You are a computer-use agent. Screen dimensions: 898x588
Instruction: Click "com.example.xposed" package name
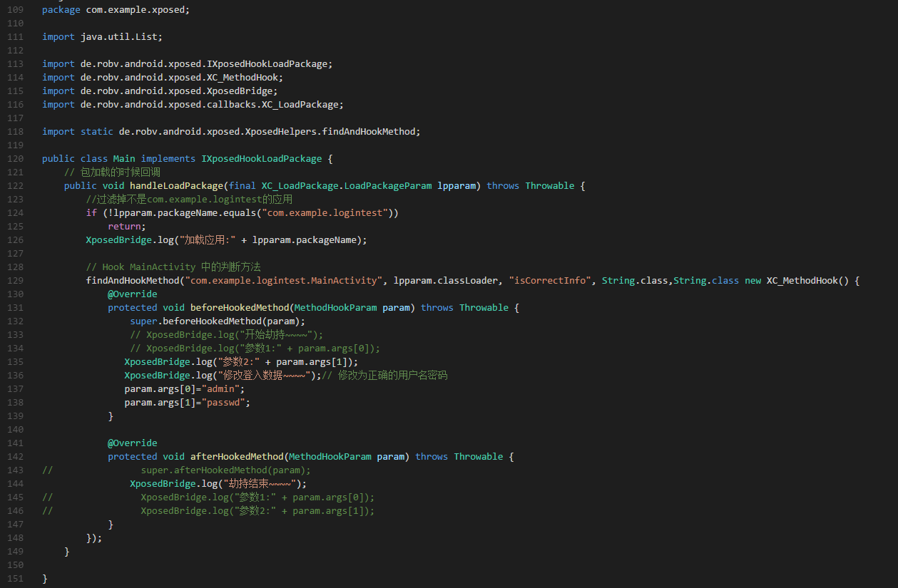tap(136, 10)
